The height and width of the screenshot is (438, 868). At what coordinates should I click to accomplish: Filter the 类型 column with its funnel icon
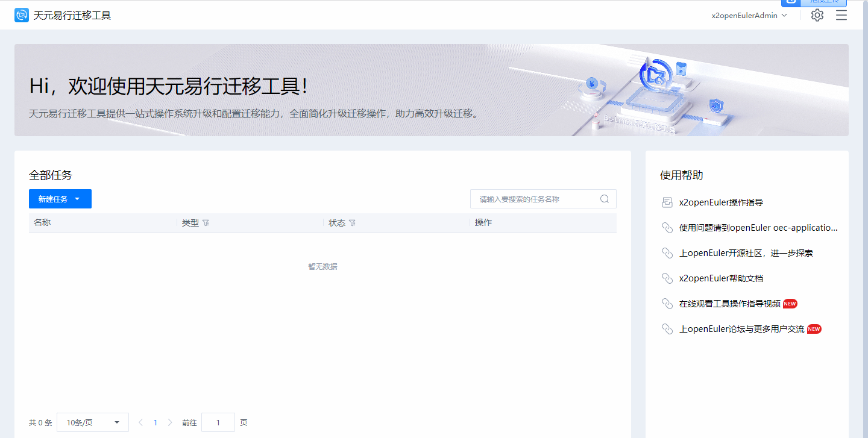point(206,223)
